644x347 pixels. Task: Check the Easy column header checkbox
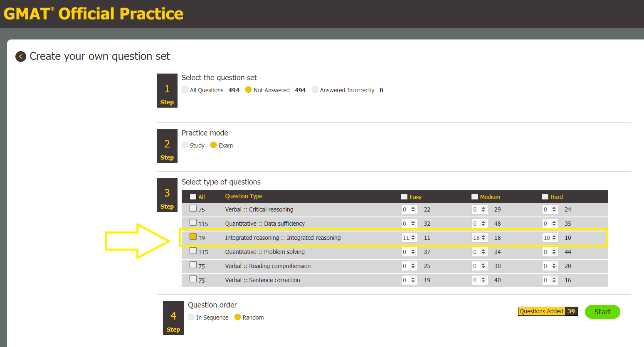404,196
